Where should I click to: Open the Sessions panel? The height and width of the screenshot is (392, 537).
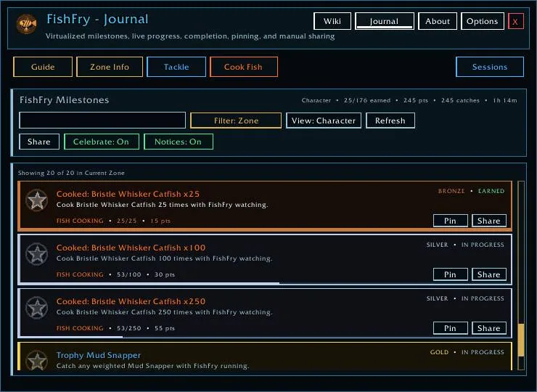point(490,67)
